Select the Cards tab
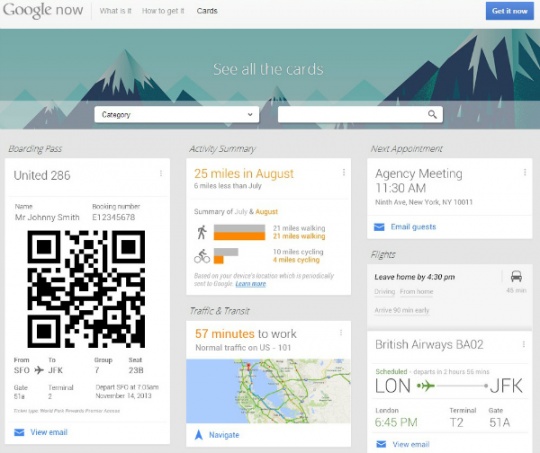The image size is (540, 453). [207, 11]
